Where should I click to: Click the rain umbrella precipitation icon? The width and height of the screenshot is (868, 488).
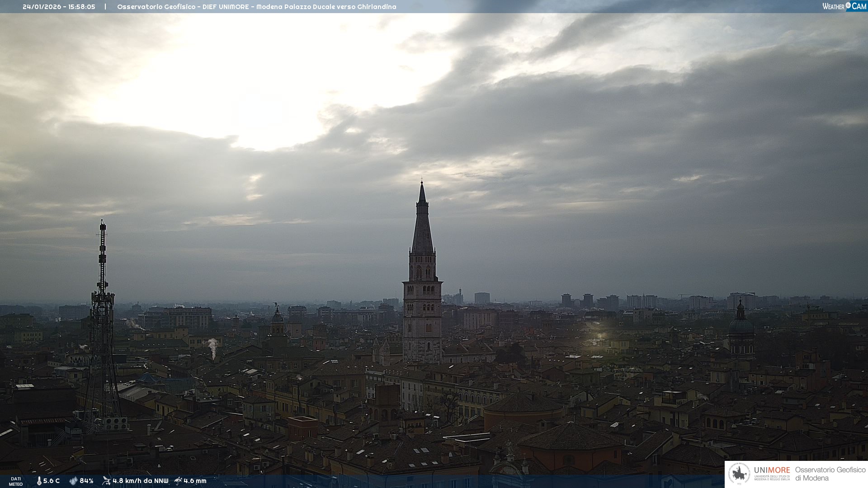(x=178, y=481)
